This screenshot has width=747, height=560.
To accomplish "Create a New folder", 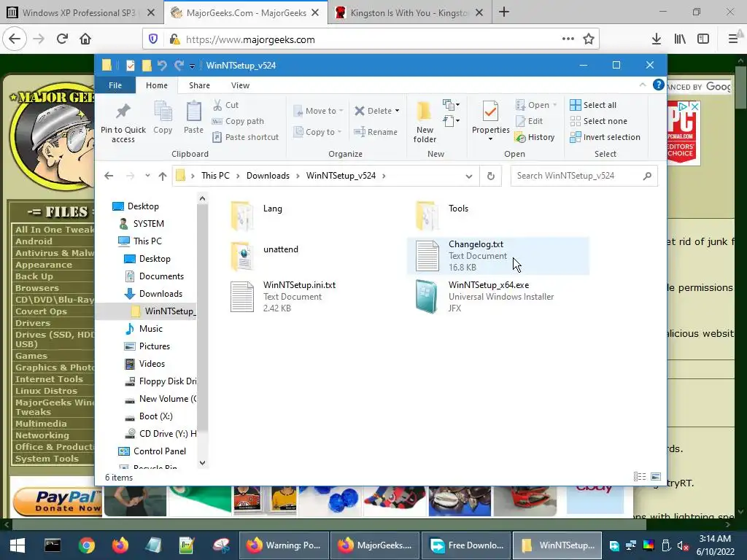I will 425,122.
